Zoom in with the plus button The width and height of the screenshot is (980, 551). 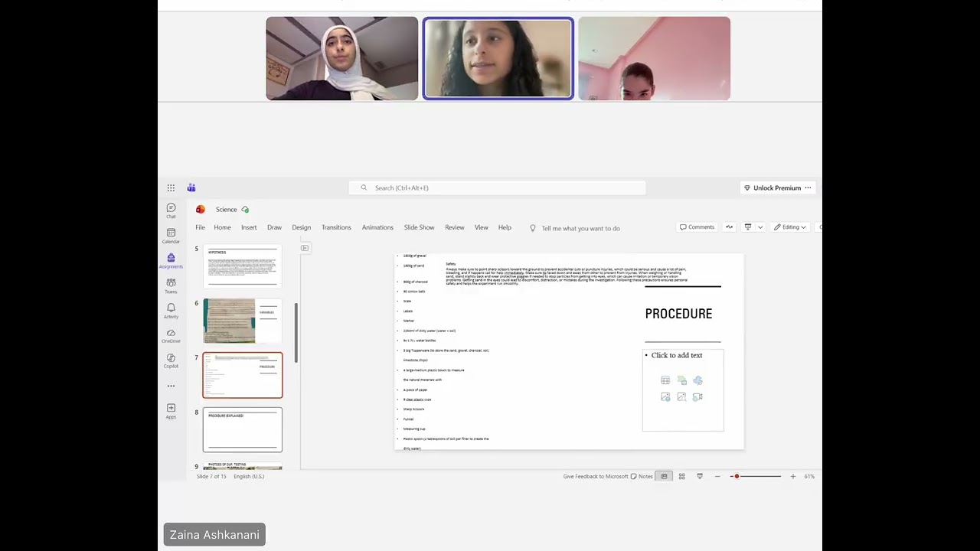tap(792, 476)
